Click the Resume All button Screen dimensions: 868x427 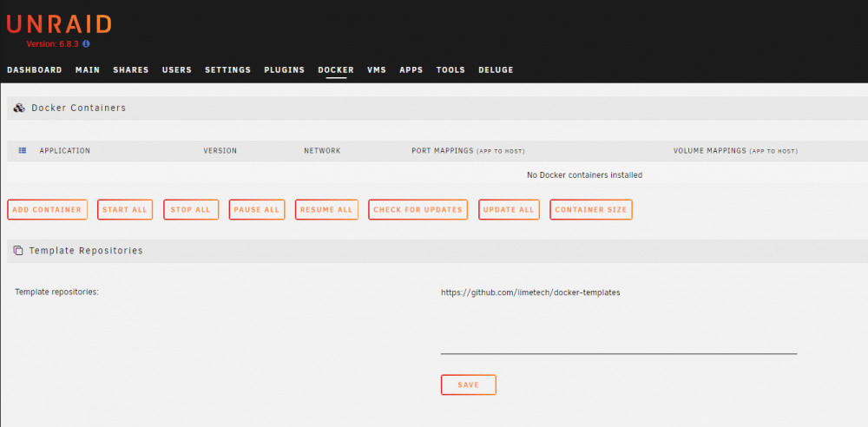[326, 210]
